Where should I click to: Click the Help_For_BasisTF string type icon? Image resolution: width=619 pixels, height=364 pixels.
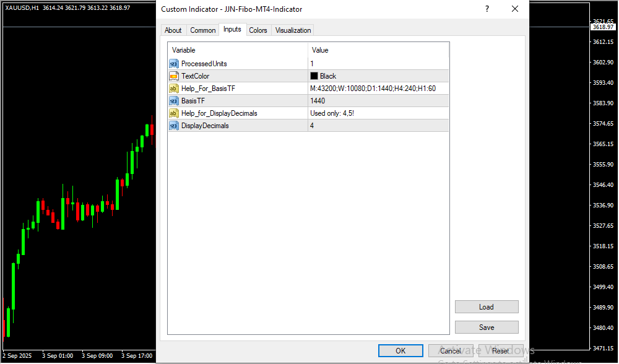pos(173,89)
